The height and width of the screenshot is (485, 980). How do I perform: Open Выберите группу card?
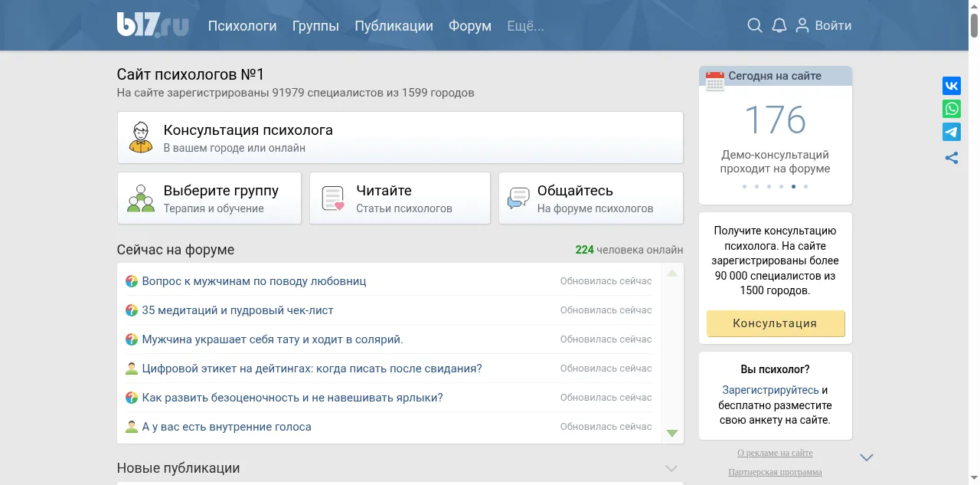[209, 198]
